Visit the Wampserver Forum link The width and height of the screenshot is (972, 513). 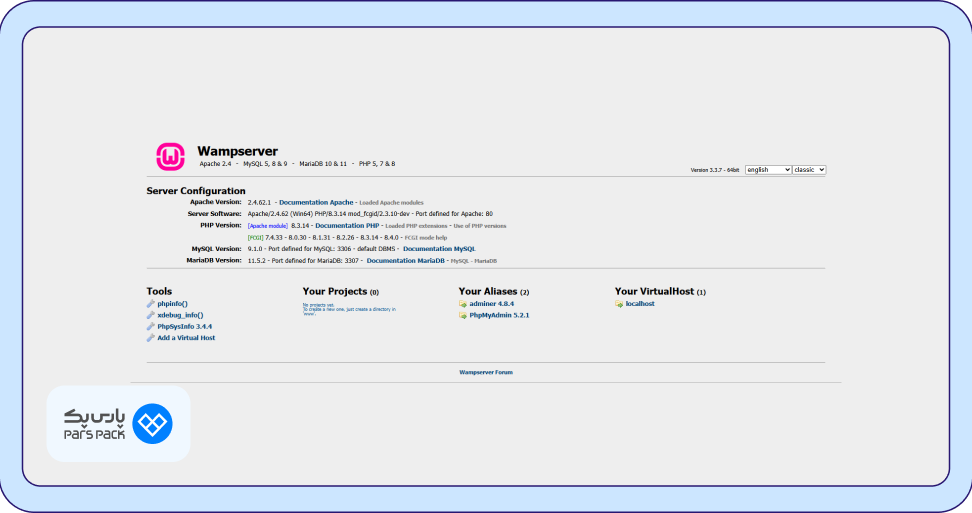pos(486,372)
